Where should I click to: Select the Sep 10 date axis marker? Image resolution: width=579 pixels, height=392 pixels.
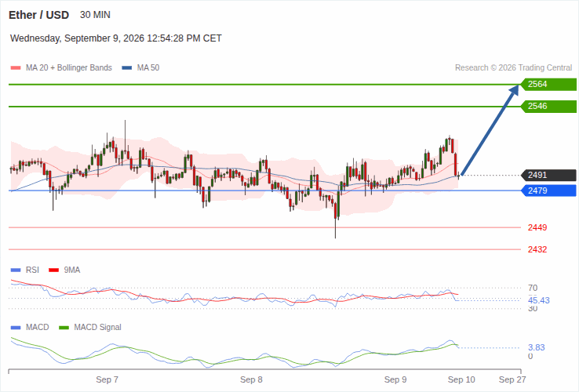461,379
